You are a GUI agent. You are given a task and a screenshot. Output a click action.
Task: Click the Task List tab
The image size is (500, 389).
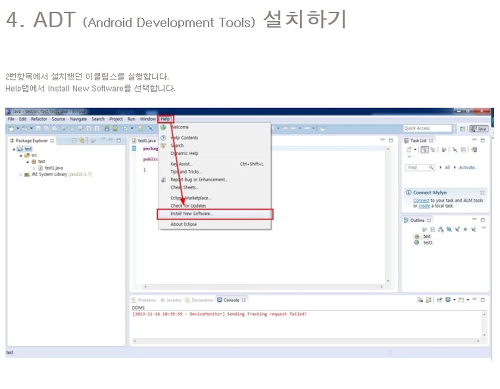419,141
